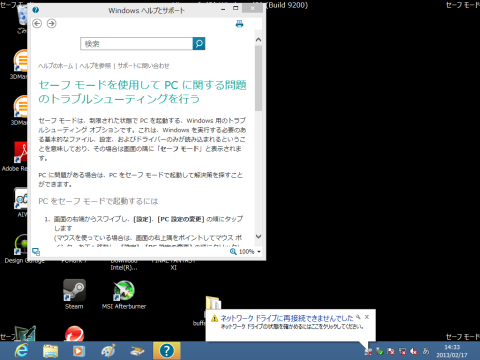Open the Paint taskbar icon
This screenshot has width=480, height=360.
point(108,351)
